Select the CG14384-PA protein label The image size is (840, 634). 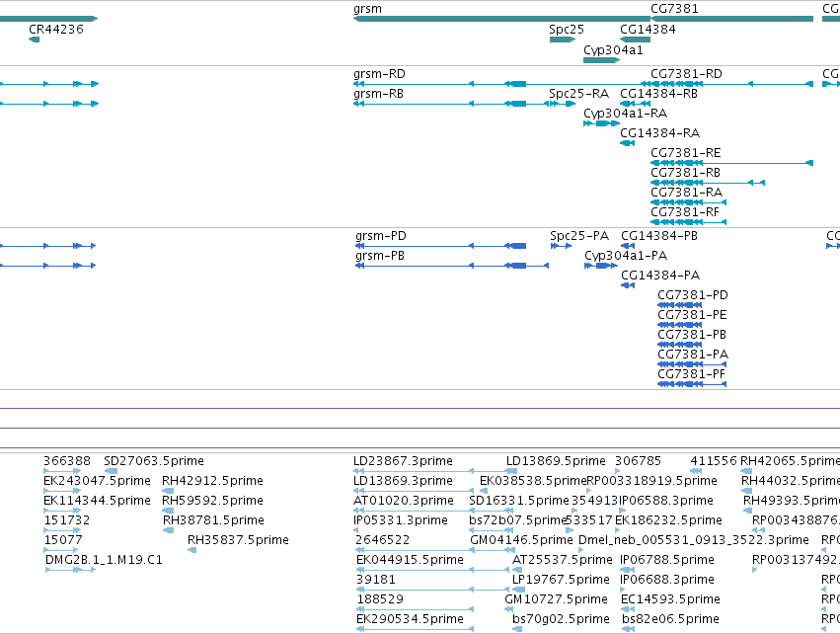pos(660,276)
